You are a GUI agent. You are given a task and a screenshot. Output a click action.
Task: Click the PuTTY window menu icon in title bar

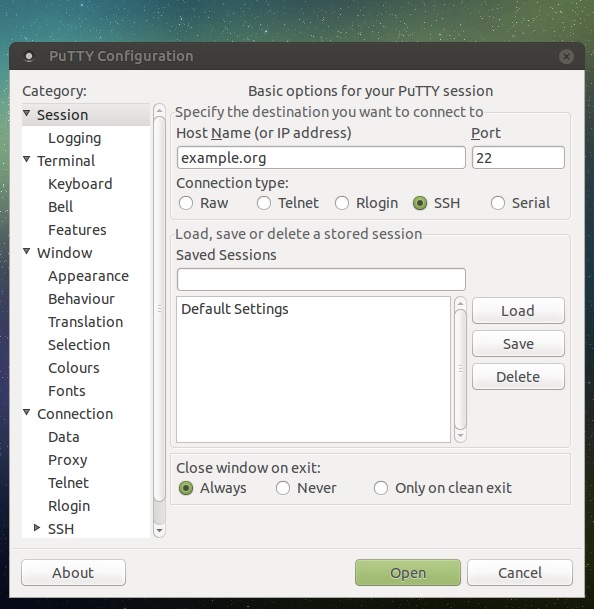(29, 56)
